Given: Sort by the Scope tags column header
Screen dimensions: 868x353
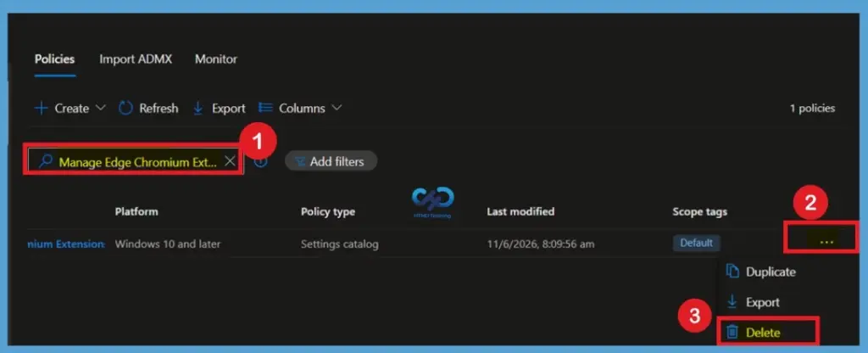Looking at the screenshot, I should point(699,211).
